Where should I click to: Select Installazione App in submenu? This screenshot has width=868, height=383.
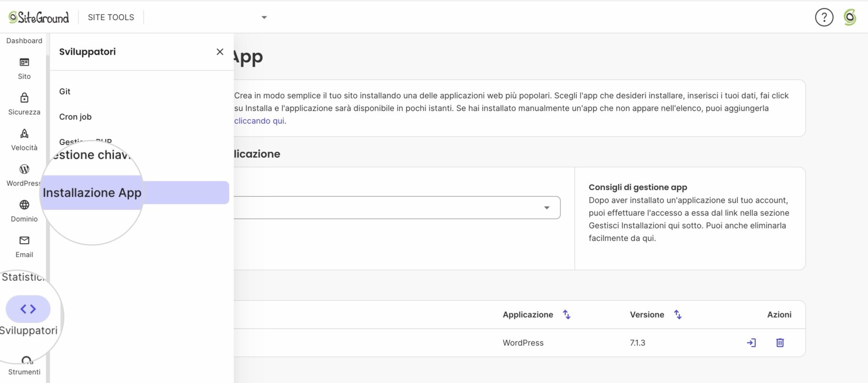[135, 193]
